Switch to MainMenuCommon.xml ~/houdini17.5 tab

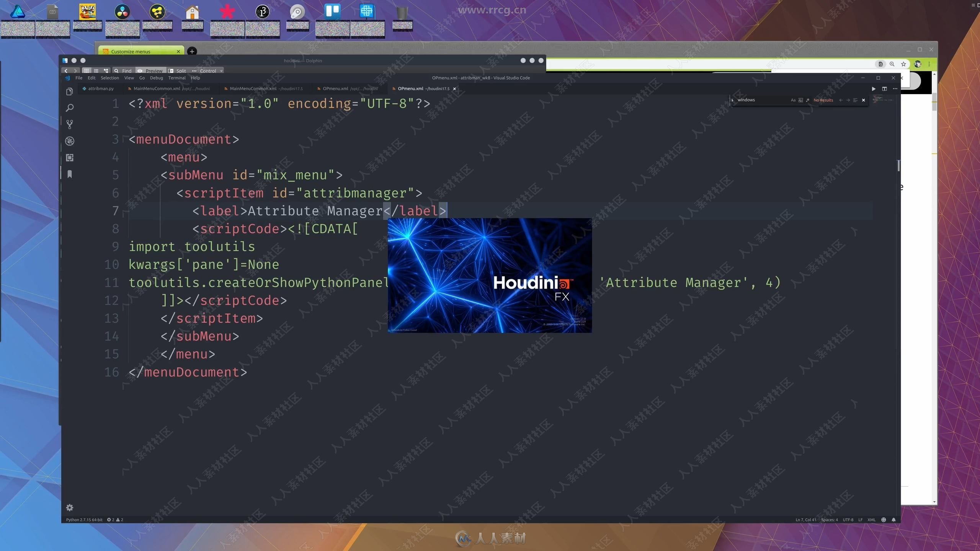[266, 88]
